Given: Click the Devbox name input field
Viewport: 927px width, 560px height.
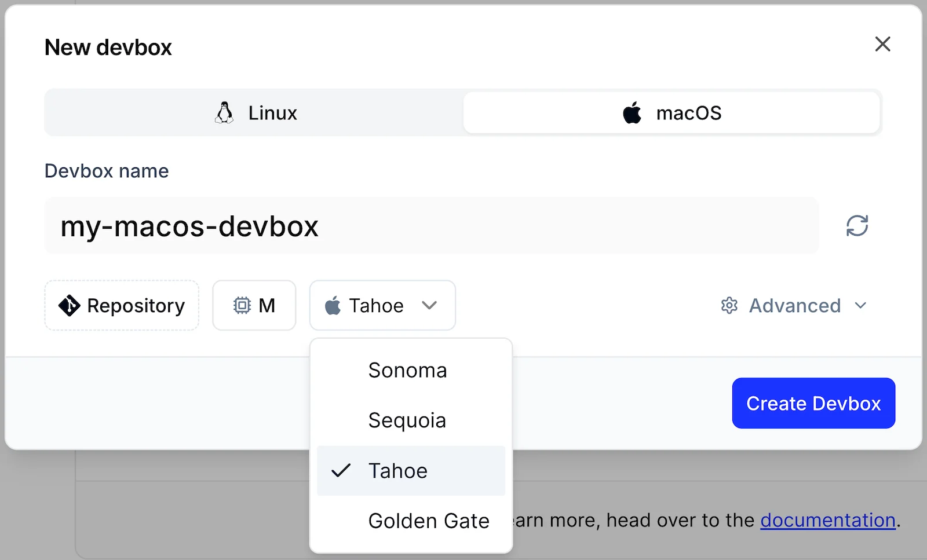Looking at the screenshot, I should [x=432, y=225].
